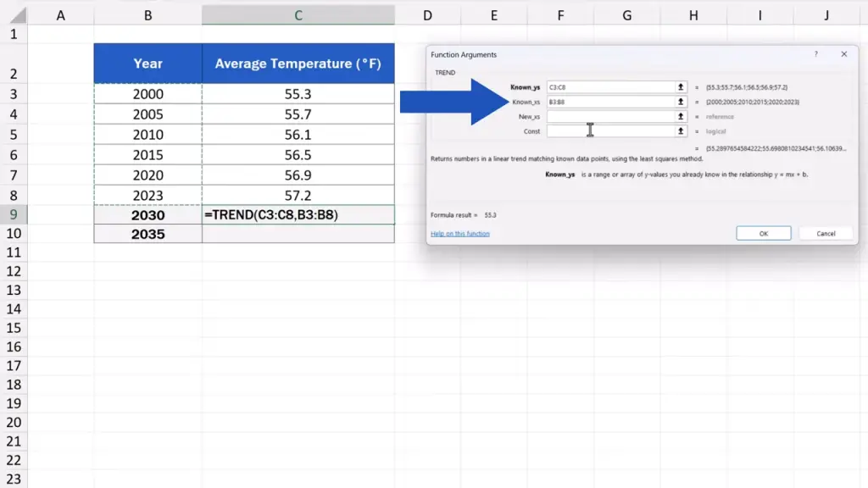Cancel the Function Arguments dialog
868x488 pixels.
tap(826, 233)
